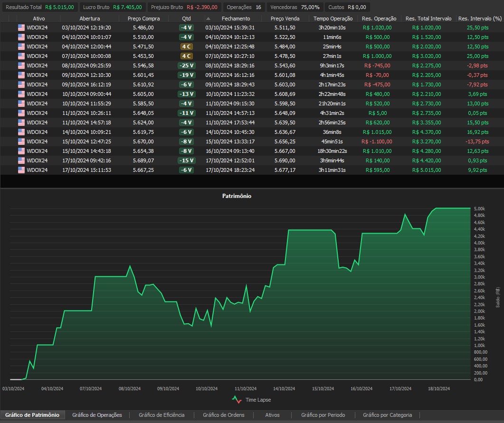This screenshot has width=504, height=423.
Task: Click the Time Lapse legend line icon
Action: 237,400
